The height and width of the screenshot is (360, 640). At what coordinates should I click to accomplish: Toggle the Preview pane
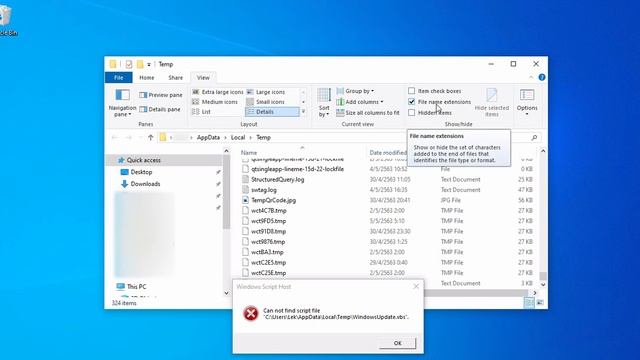click(160, 95)
